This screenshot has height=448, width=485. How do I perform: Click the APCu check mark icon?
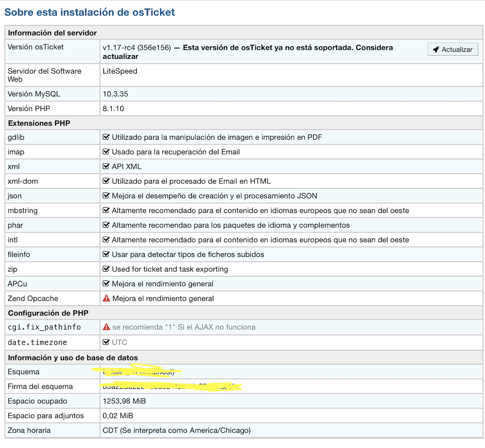(106, 283)
